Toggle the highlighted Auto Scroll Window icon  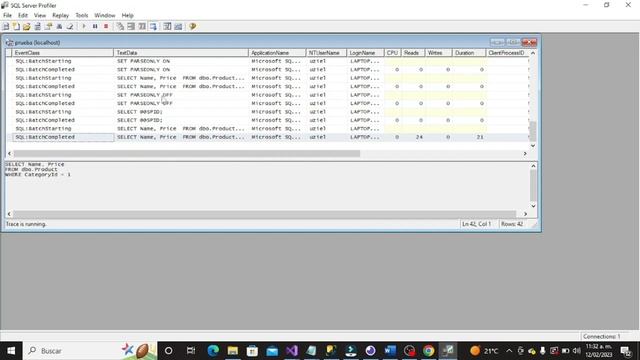pyautogui.click(x=153, y=27)
